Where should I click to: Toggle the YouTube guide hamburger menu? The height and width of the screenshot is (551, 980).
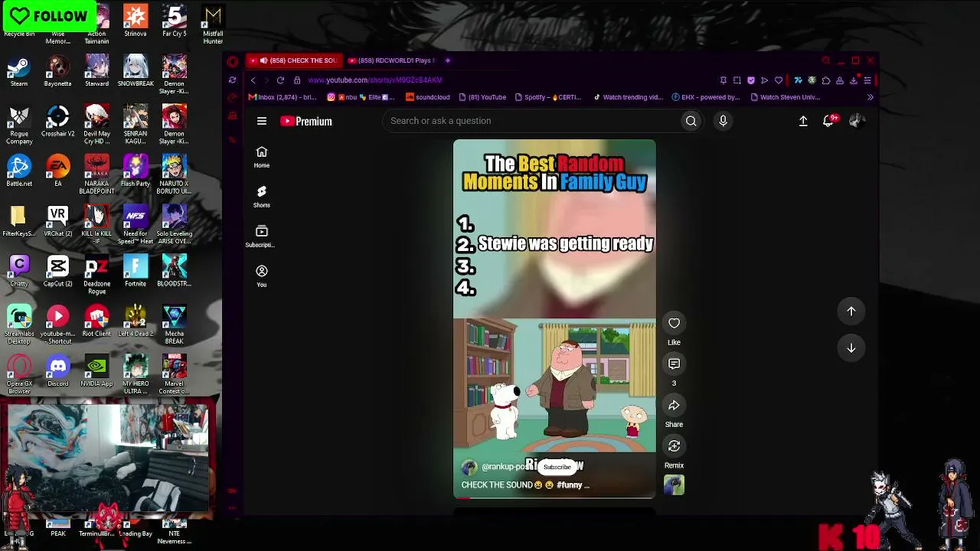click(x=262, y=121)
